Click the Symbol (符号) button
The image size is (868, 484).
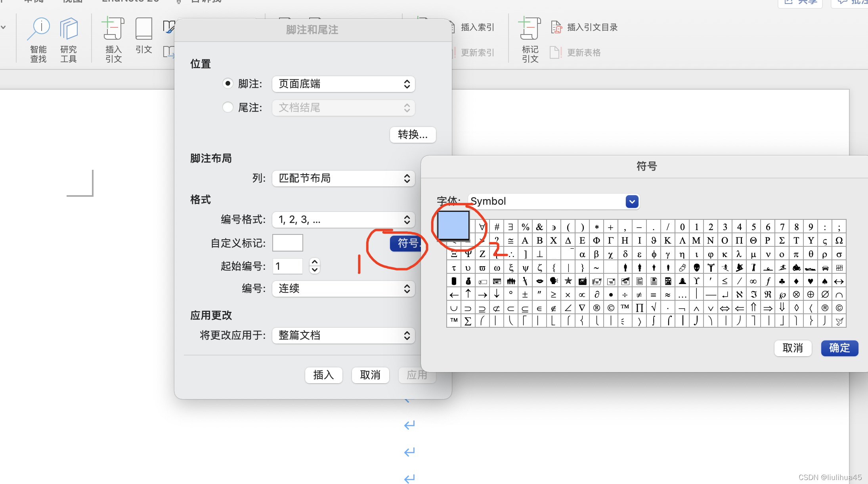[406, 243]
